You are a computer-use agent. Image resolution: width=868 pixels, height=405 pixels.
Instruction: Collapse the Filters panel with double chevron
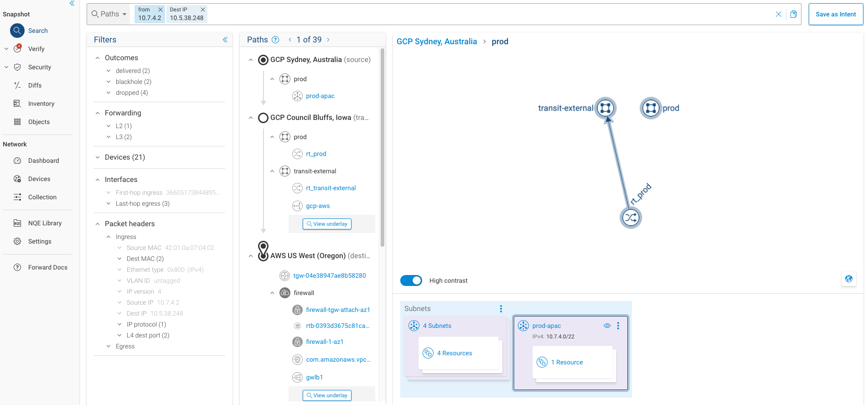click(225, 40)
